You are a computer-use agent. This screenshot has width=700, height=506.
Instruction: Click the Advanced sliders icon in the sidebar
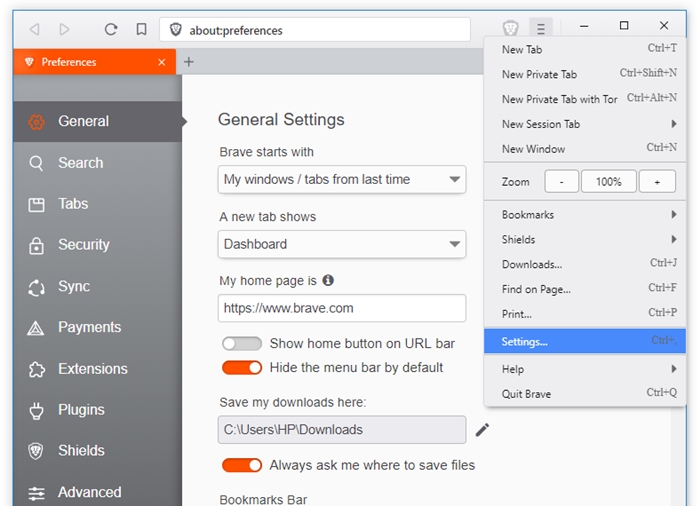[x=36, y=493]
